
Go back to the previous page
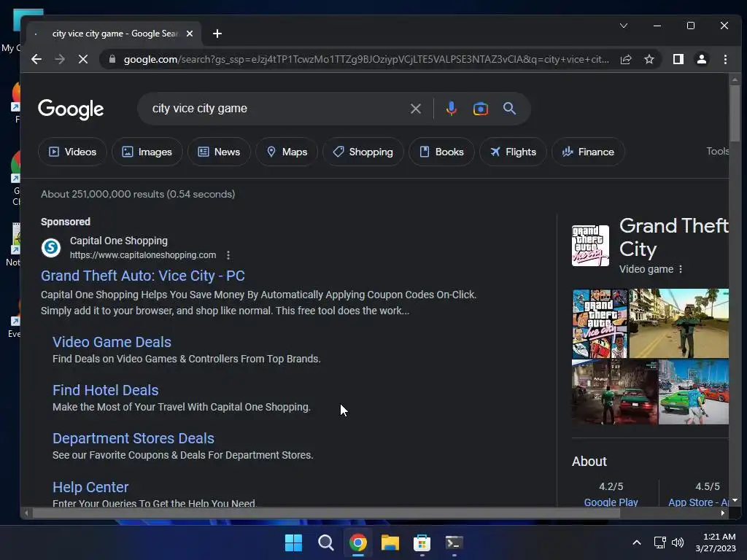pos(36,59)
